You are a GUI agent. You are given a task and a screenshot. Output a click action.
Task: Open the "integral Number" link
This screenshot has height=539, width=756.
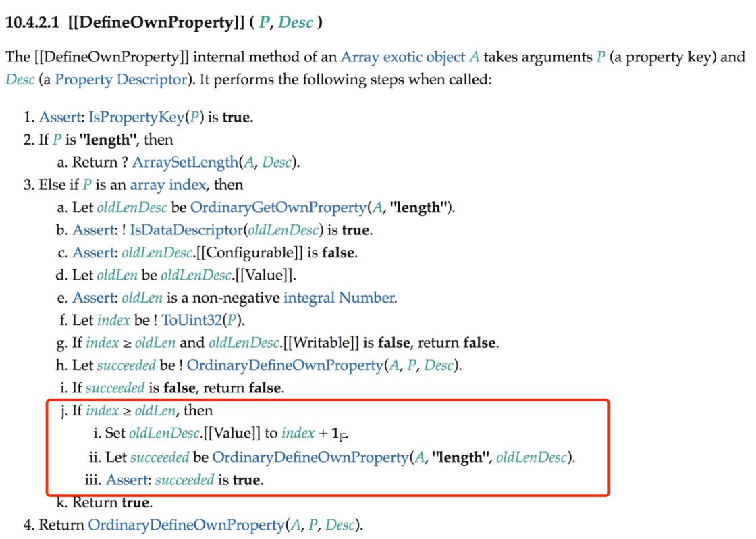point(339,298)
